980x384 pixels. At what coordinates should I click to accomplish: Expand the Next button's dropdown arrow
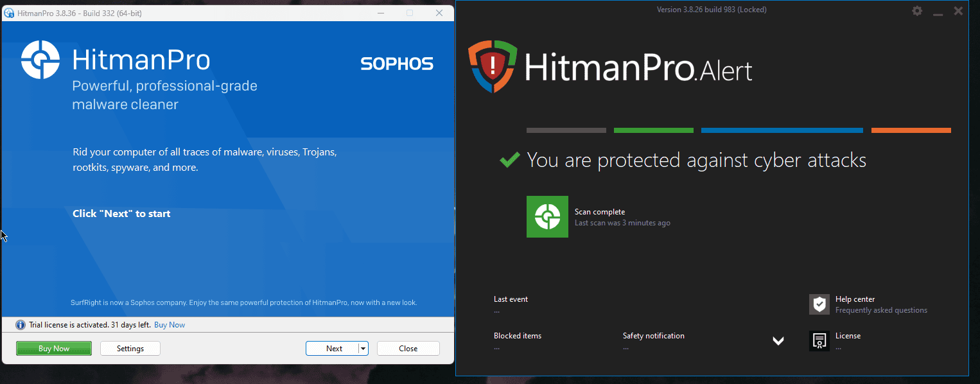[x=362, y=348]
